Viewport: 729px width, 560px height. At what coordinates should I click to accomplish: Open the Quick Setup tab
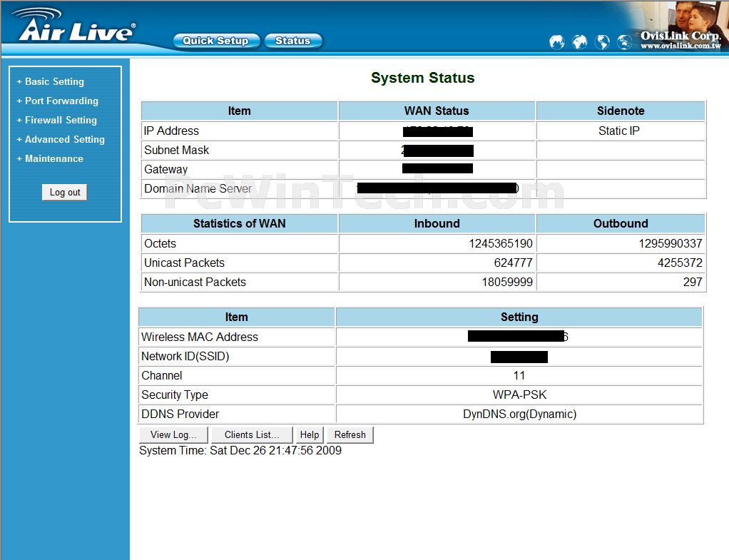[x=215, y=41]
